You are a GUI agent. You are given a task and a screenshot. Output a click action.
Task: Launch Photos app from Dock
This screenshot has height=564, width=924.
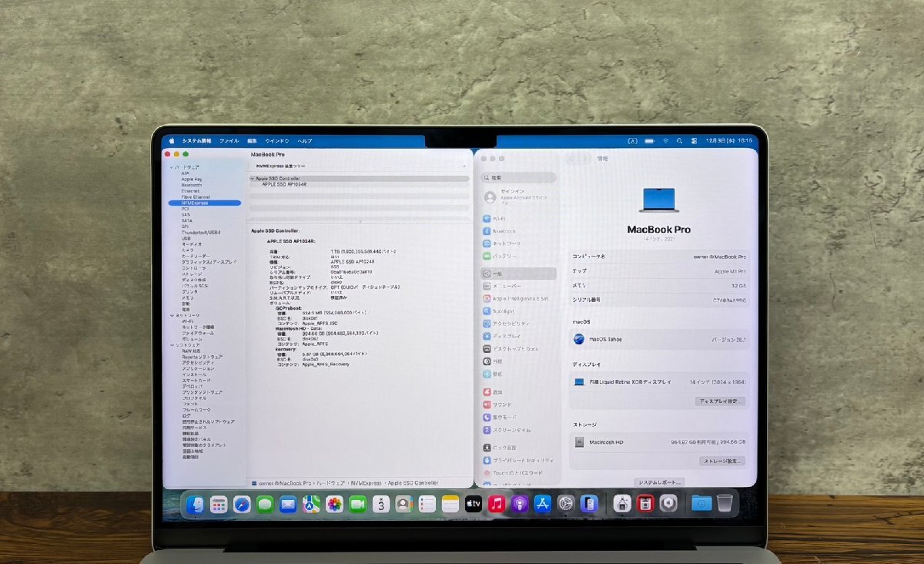tap(334, 504)
